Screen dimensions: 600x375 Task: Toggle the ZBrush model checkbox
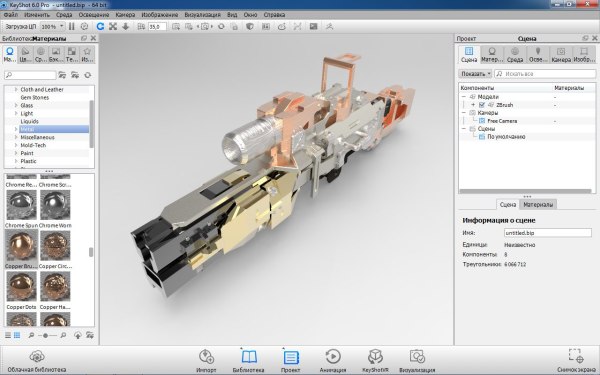(482, 105)
